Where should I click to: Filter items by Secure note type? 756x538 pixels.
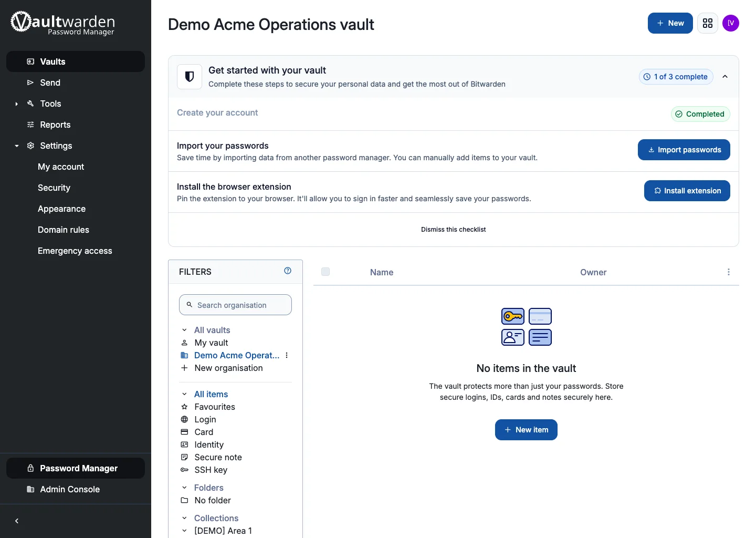[218, 457]
